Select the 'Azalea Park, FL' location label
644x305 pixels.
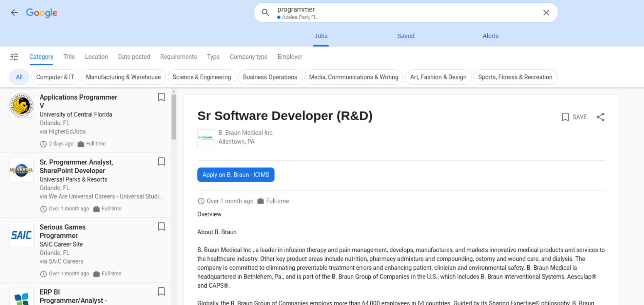click(299, 17)
